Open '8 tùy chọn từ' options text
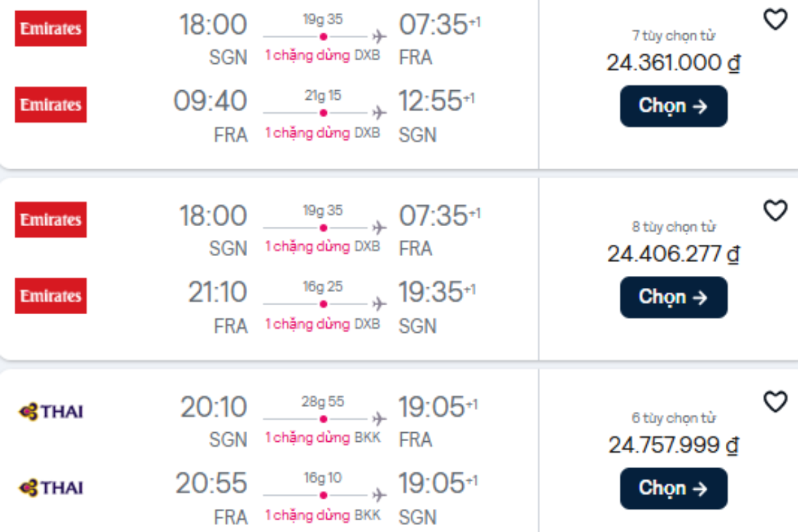798x532 pixels. 673,226
